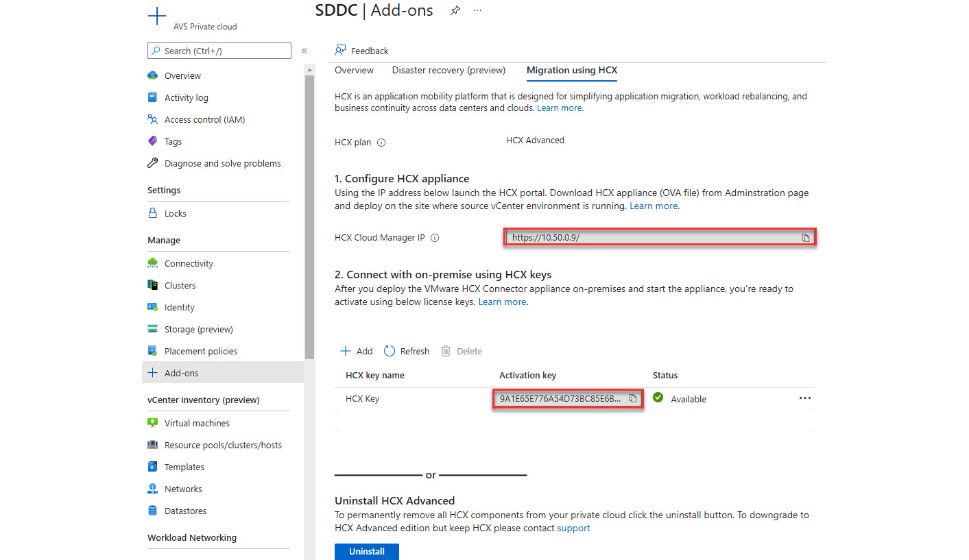Click the AVS Private cloud plus icon
This screenshot has height=560, width=969.
coord(157,16)
